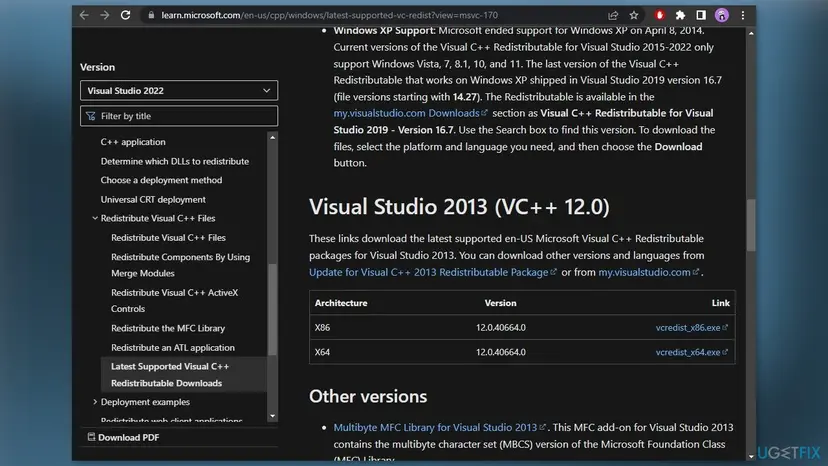
Task: Open Visual Studio 2022 version dropdown
Action: point(179,90)
